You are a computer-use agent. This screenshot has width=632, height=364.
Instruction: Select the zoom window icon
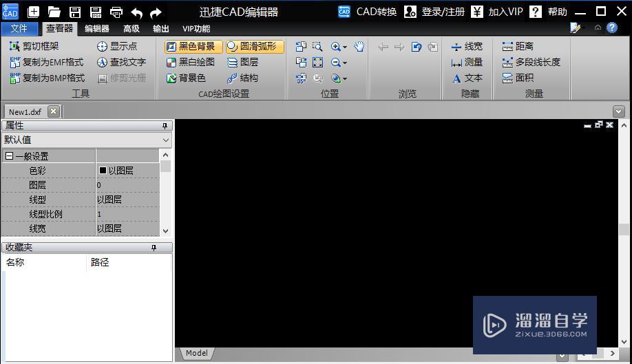[317, 47]
